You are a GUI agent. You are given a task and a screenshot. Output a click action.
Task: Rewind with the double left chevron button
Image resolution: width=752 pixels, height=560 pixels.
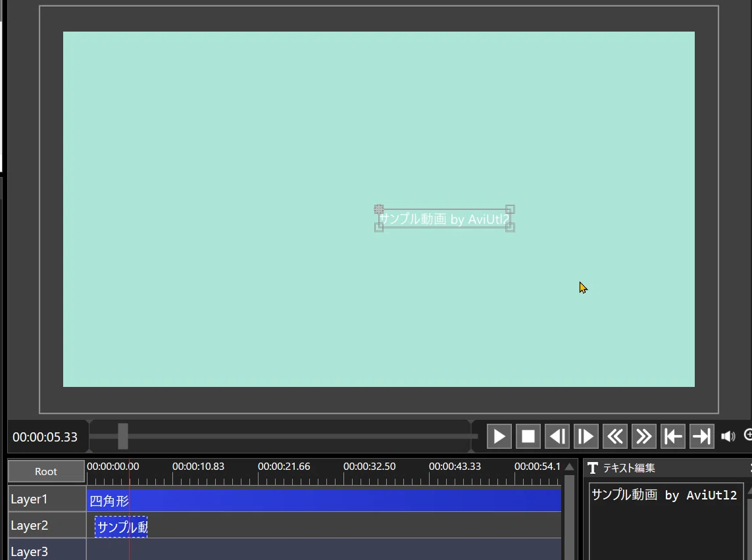point(615,436)
